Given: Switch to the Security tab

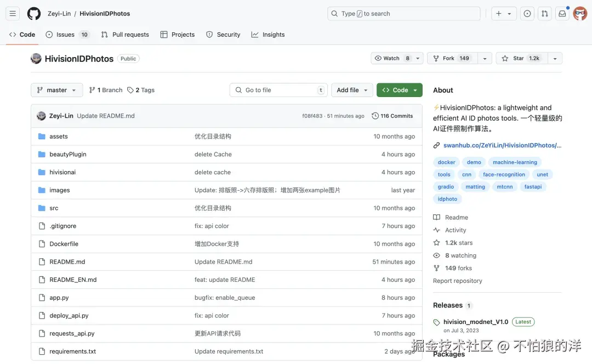Looking at the screenshot, I should point(223,35).
